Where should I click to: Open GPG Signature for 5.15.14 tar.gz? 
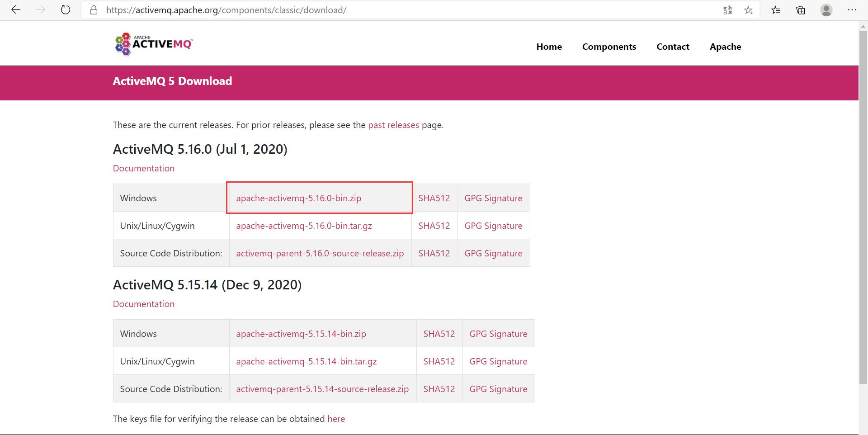pyautogui.click(x=498, y=361)
